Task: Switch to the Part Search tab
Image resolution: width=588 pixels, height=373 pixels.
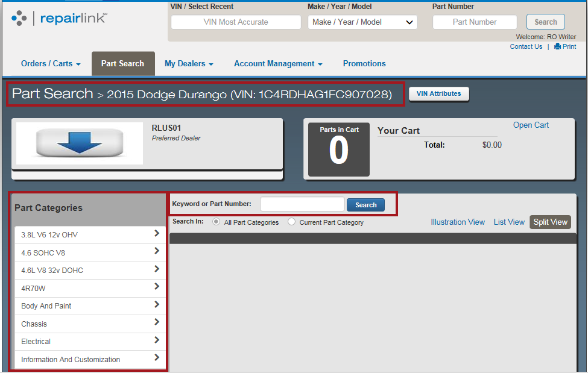Action: [x=123, y=63]
